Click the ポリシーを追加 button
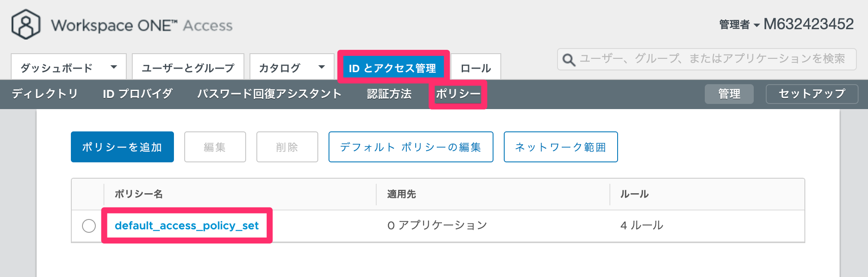The height and width of the screenshot is (277, 868). tap(122, 147)
